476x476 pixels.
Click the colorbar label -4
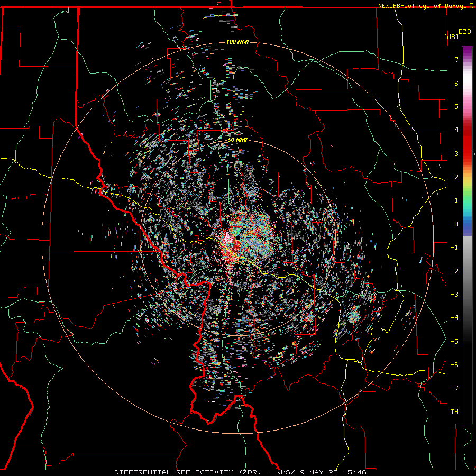[454, 318]
